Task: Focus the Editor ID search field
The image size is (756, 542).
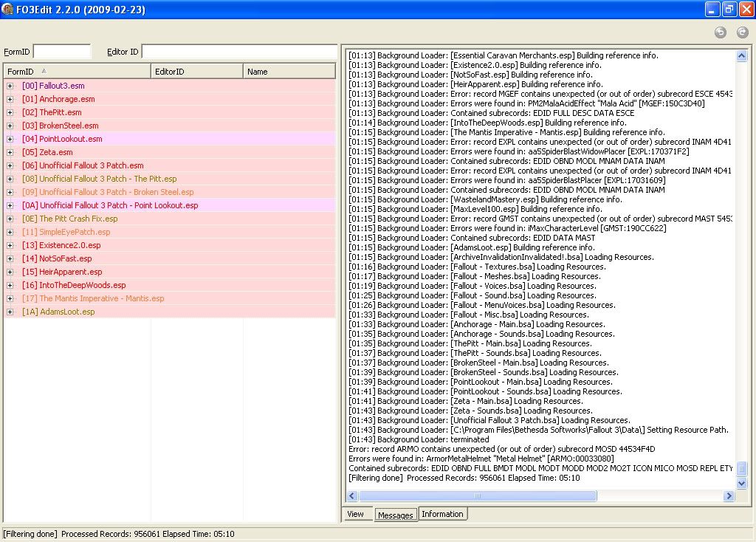Action: click(239, 52)
